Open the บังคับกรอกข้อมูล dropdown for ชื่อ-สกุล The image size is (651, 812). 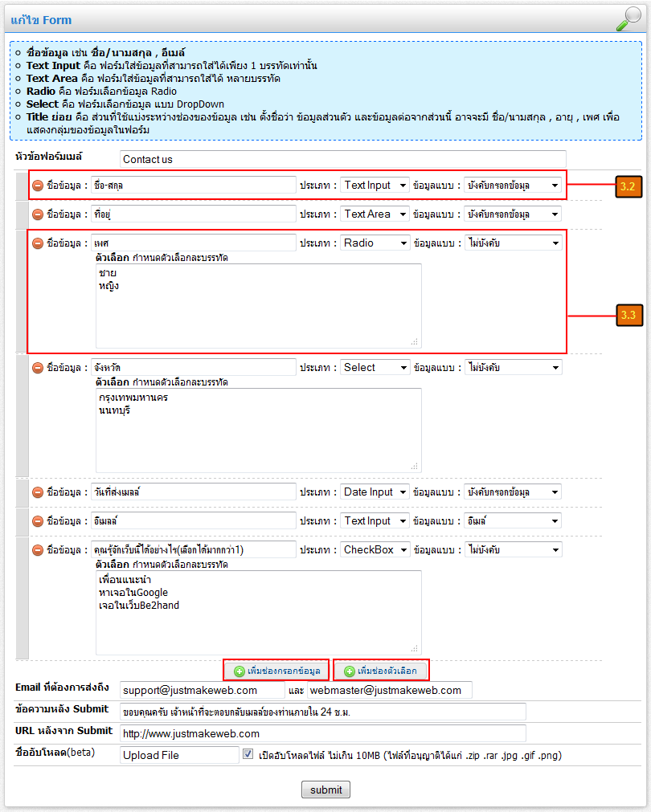tap(513, 186)
